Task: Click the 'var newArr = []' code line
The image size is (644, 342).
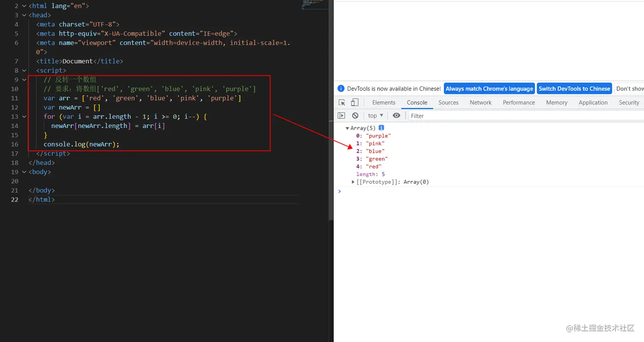Action: (72, 107)
